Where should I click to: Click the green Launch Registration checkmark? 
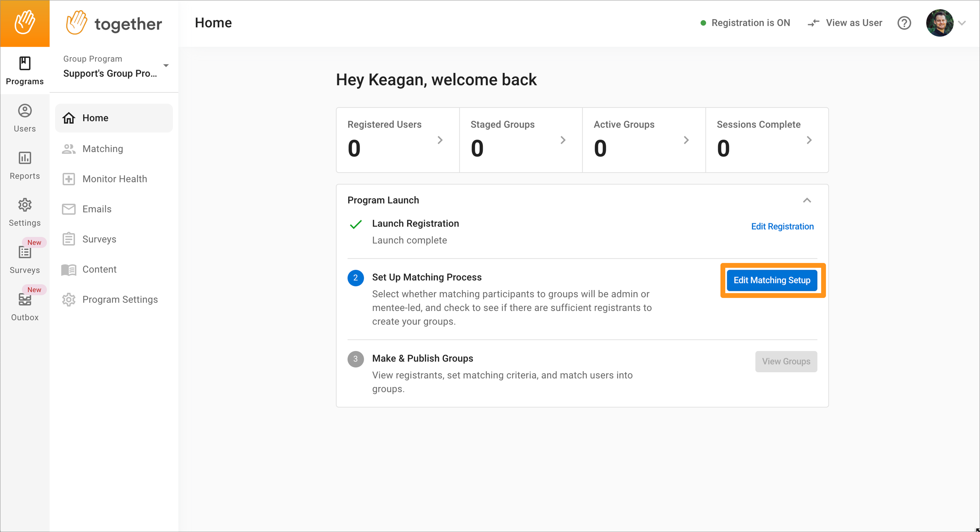(x=356, y=224)
